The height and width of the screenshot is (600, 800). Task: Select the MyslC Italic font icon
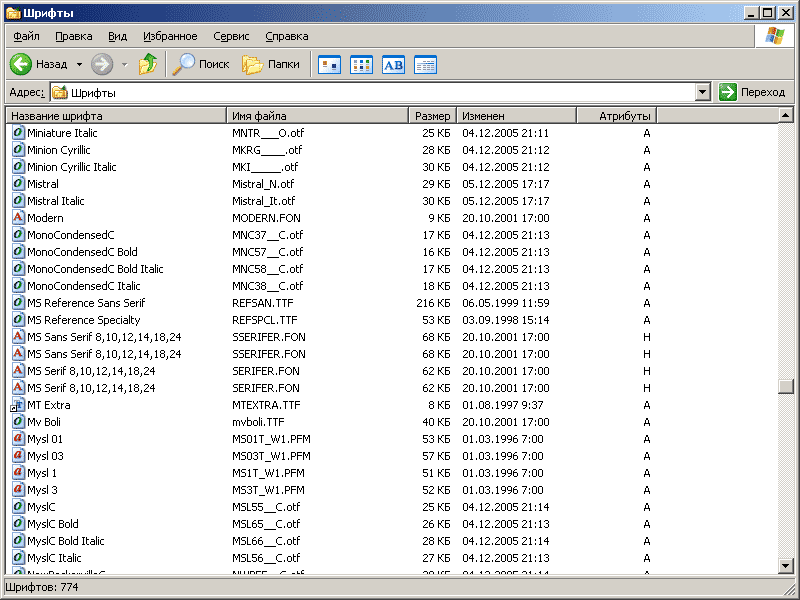pyautogui.click(x=18, y=558)
